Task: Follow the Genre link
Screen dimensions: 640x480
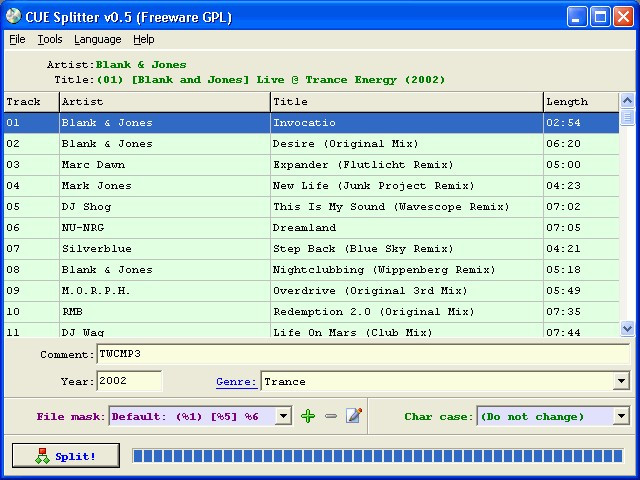Action: [x=236, y=382]
